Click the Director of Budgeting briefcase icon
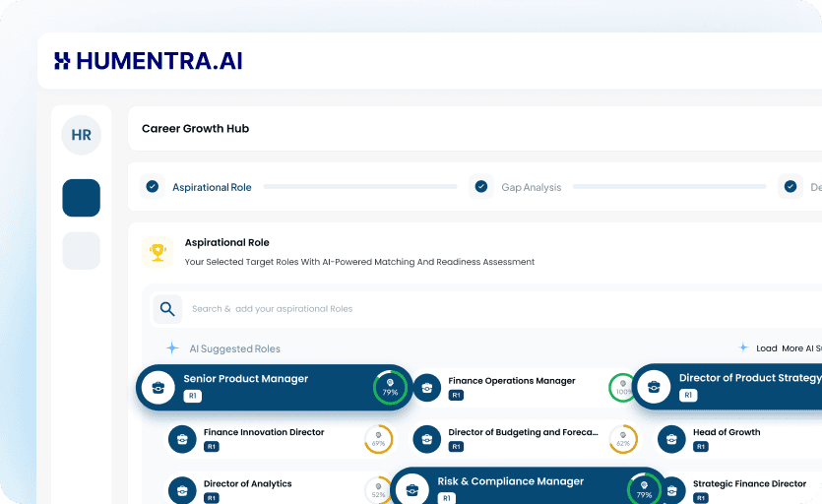This screenshot has width=822, height=504. click(427, 439)
